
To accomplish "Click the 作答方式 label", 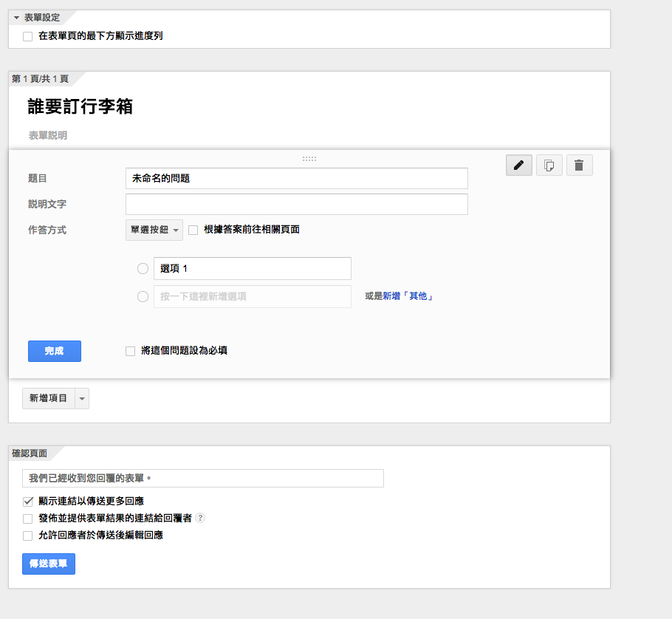I will tap(47, 230).
